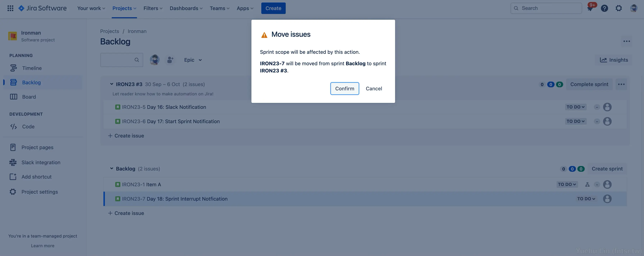The width and height of the screenshot is (644, 256).
Task: Select Backlog in the sidebar
Action: tap(43, 82)
